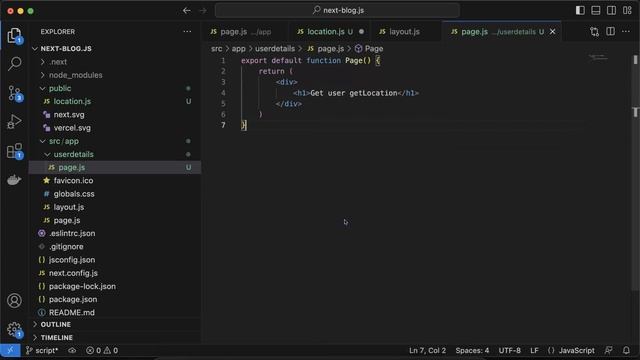Open the Extensions view
640x360 pixels.
coord(14,151)
